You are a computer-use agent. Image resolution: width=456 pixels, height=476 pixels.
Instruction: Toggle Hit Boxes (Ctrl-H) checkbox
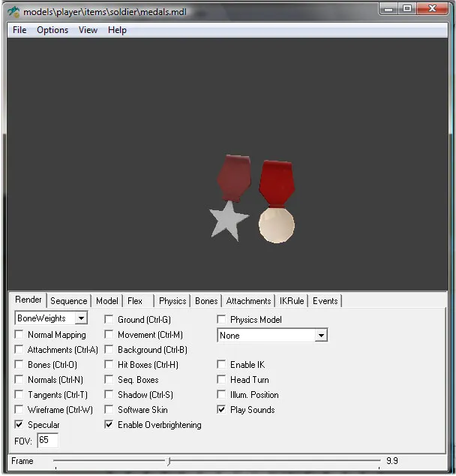pos(109,364)
